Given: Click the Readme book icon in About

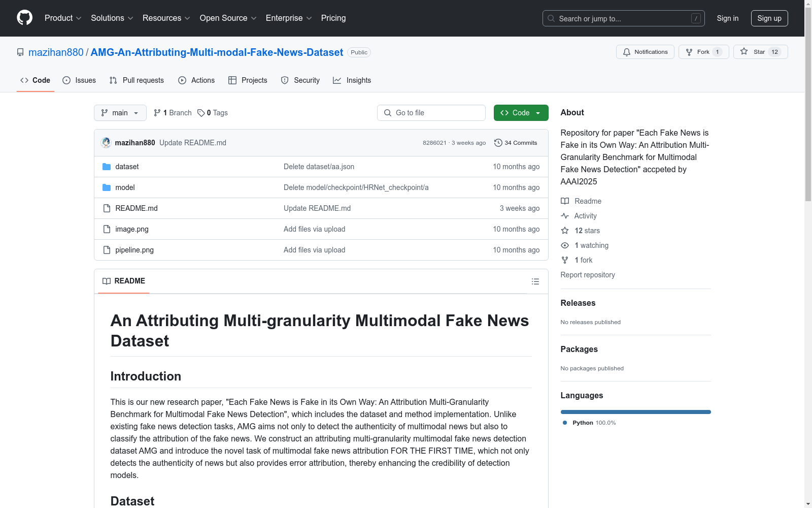Looking at the screenshot, I should point(565,201).
